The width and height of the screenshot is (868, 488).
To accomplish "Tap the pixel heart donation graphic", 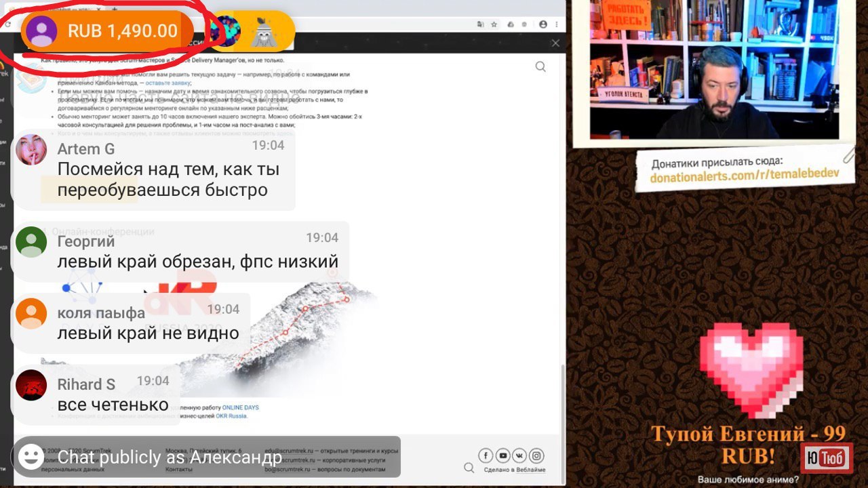I will click(752, 369).
